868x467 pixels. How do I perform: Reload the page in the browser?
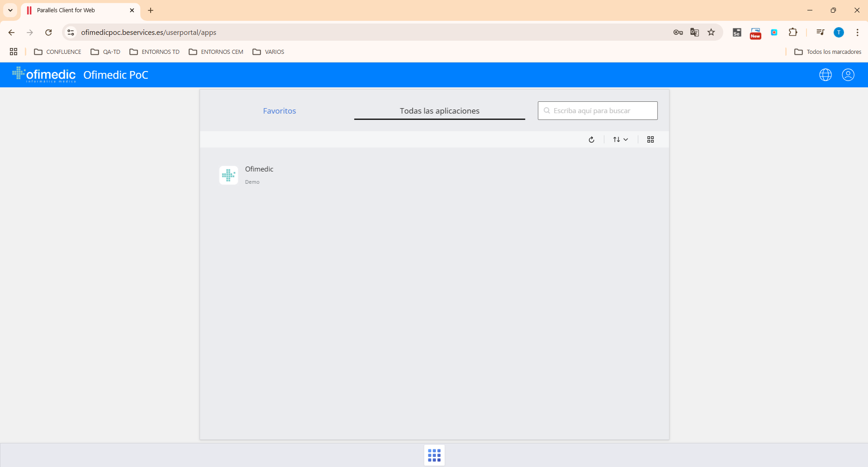point(48,32)
